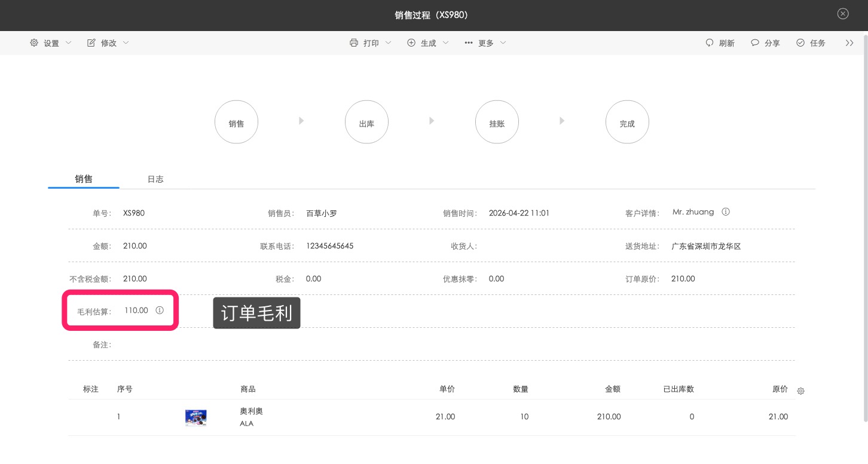The image size is (868, 464).
Task: Open 设置 dropdown arrow
Action: 68,43
